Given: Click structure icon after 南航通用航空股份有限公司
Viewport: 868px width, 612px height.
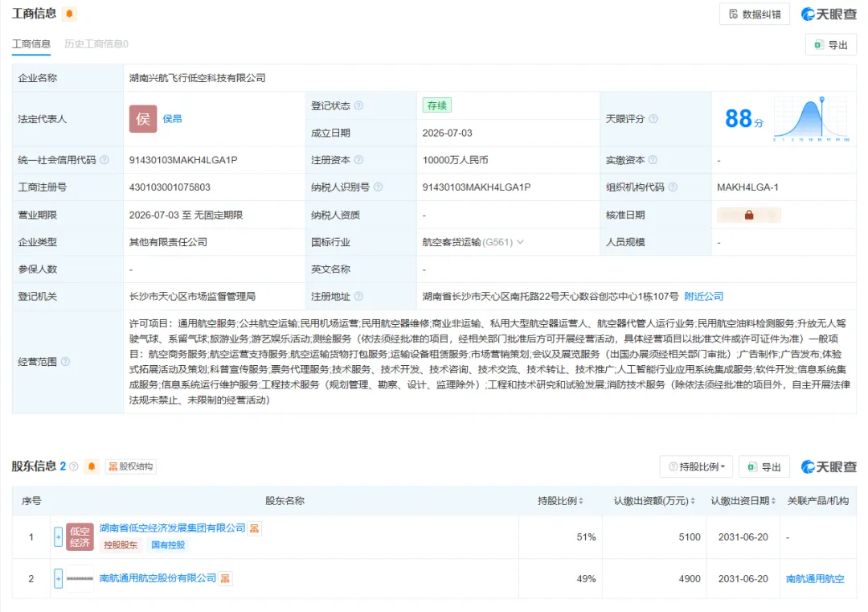Looking at the screenshot, I should click(x=225, y=578).
